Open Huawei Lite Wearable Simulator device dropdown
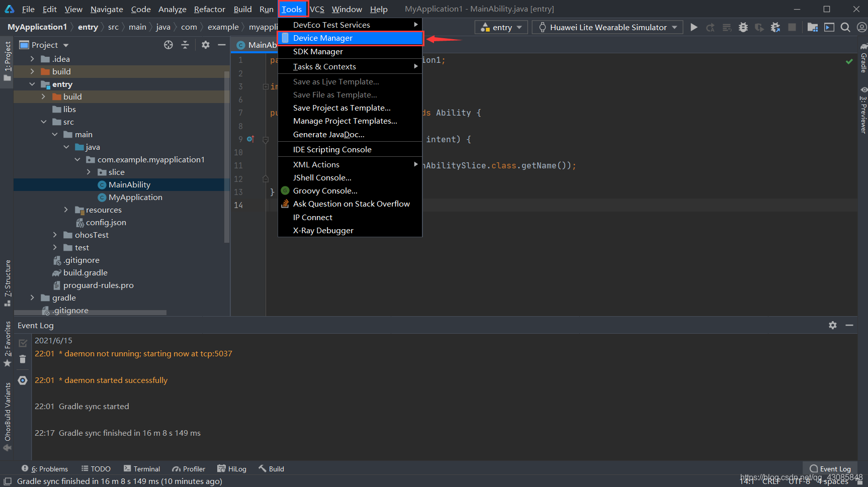The width and height of the screenshot is (868, 487). click(607, 27)
